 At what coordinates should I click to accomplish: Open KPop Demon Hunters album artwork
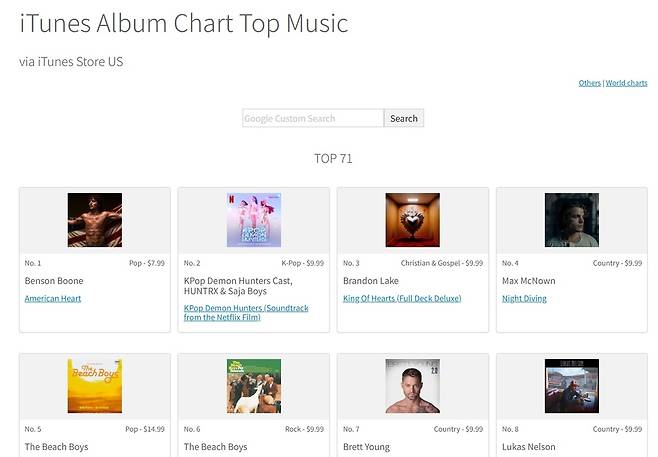click(x=254, y=220)
